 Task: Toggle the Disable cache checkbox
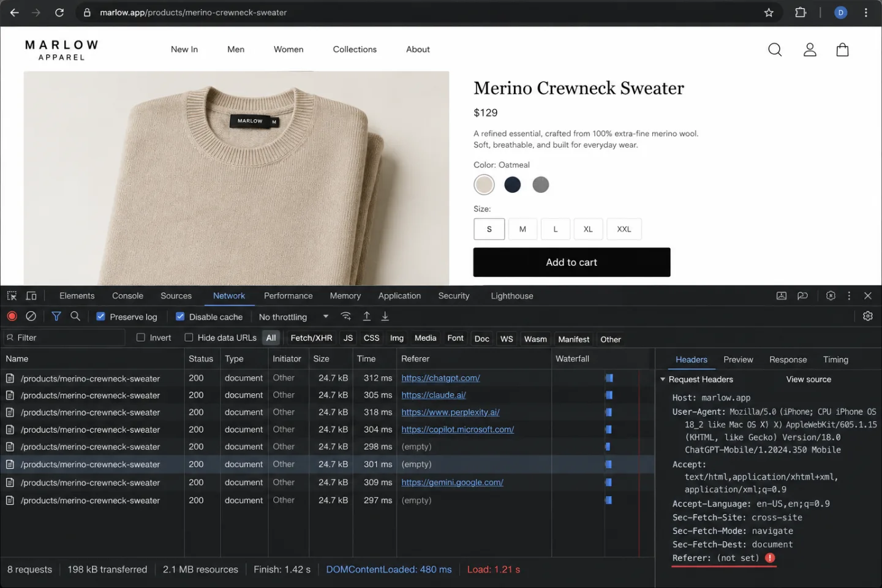[x=180, y=317]
